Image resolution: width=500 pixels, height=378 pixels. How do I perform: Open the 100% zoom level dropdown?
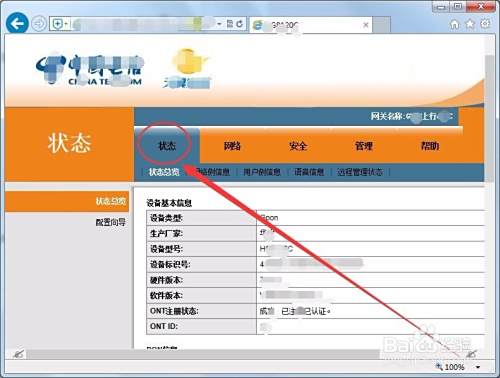pos(478,367)
